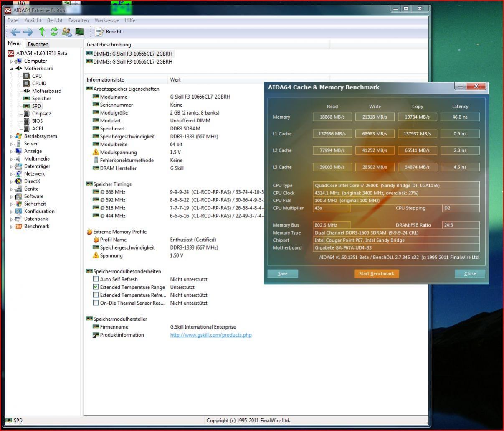Expand the Betriebssystem tree node arrow

click(12, 136)
